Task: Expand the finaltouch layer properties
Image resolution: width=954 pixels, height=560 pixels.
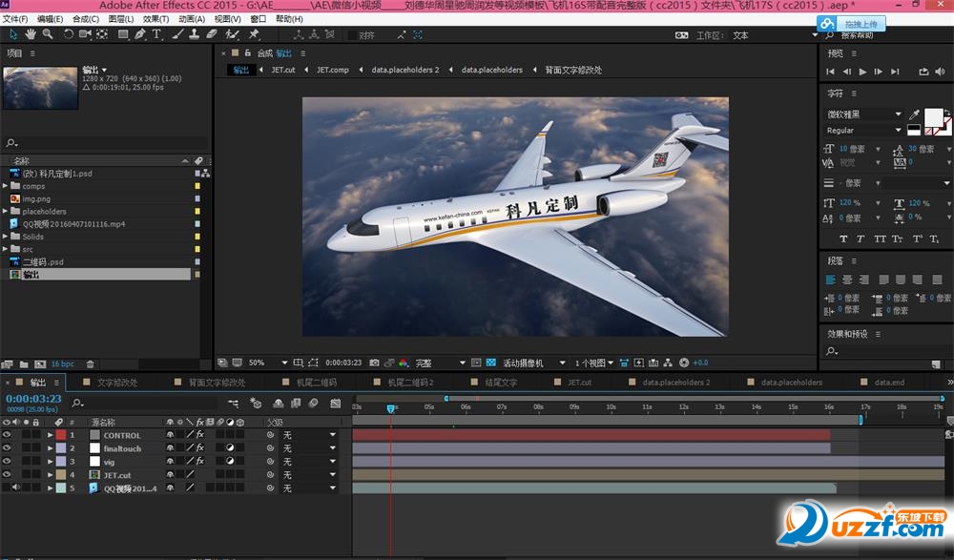Action: tap(50, 448)
